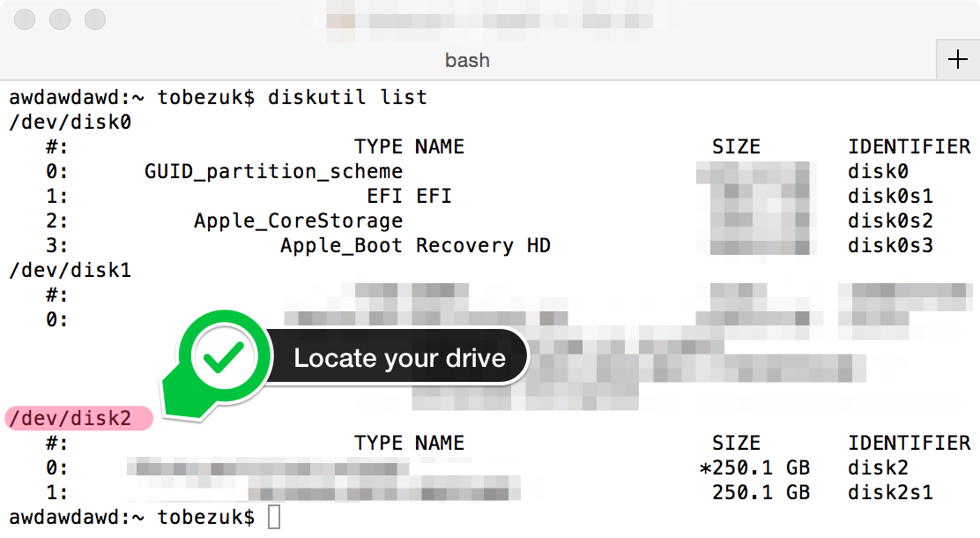Image resolution: width=980 pixels, height=538 pixels.
Task: Click the "Recovery HD" partition name
Action: click(x=483, y=245)
